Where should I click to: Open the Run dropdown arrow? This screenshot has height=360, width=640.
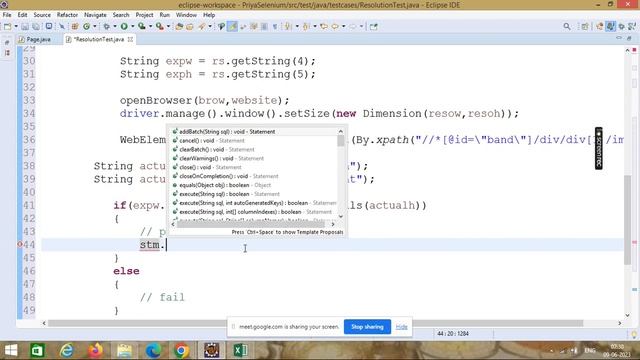133,27
